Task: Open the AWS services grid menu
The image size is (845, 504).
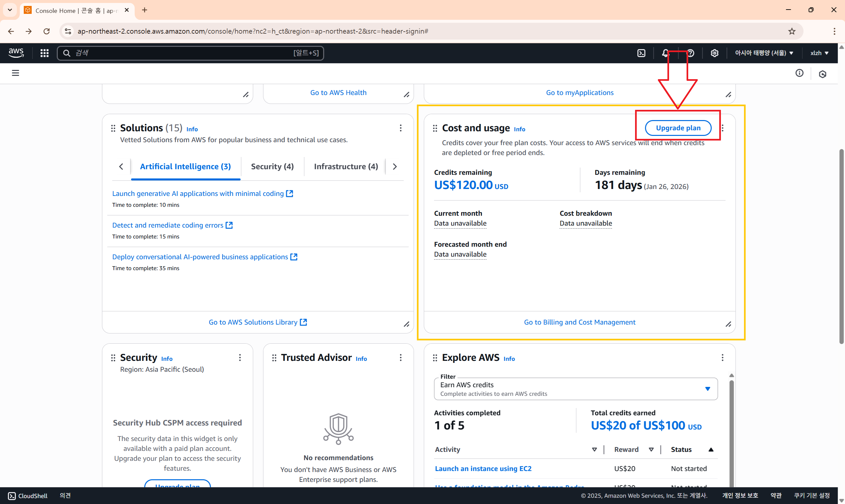Action: click(x=45, y=53)
